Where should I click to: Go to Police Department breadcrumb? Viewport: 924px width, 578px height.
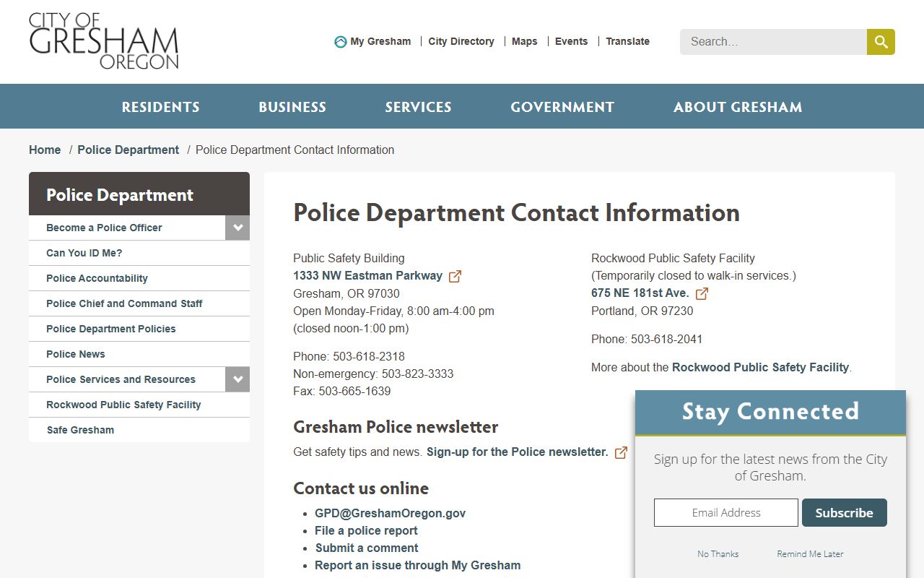pos(128,150)
